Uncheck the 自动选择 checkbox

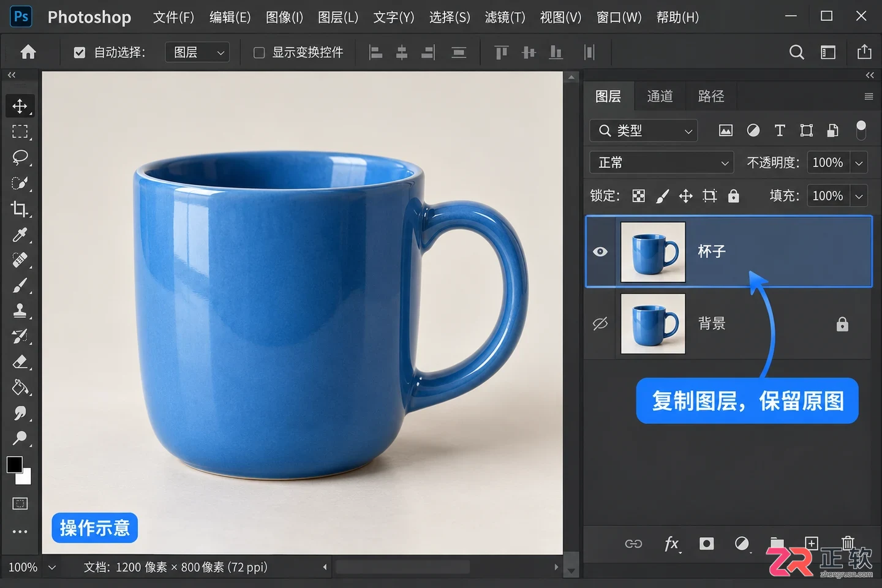[80, 53]
